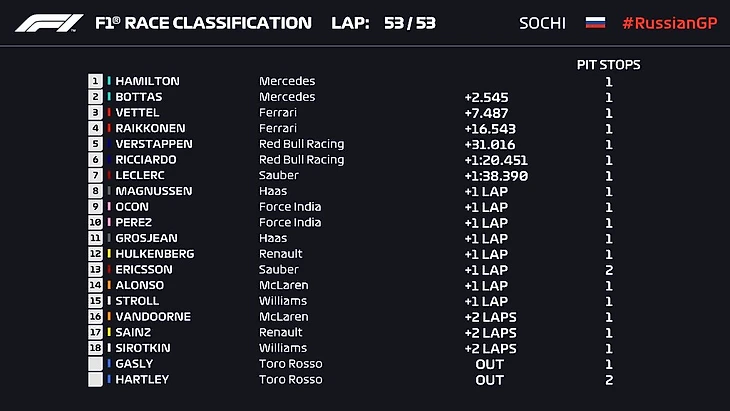Click Vettel's red Ferrari color bar

pos(109,113)
